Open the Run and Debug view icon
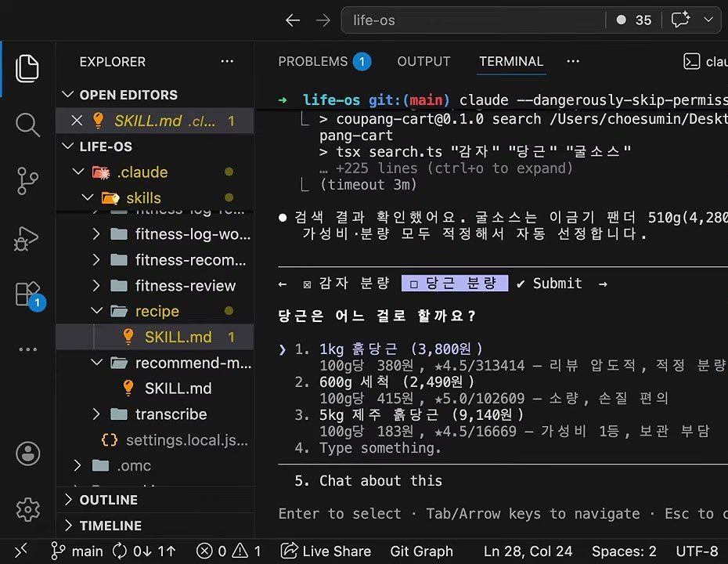The image size is (728, 564). (x=27, y=238)
